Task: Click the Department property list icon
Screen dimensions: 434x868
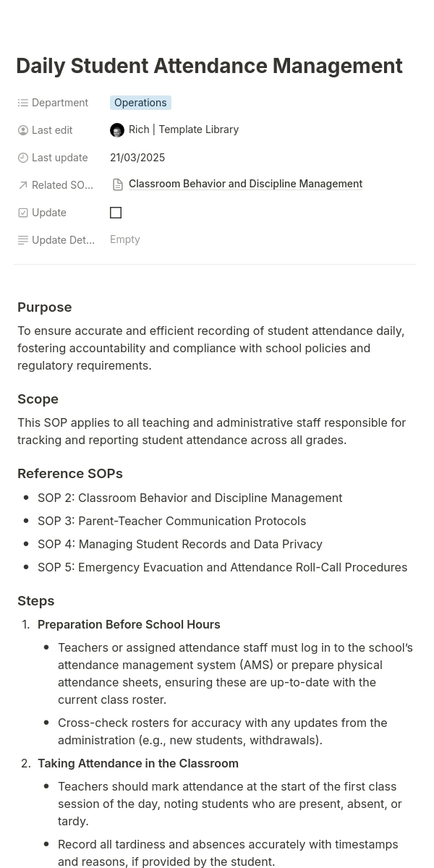Action: [23, 103]
